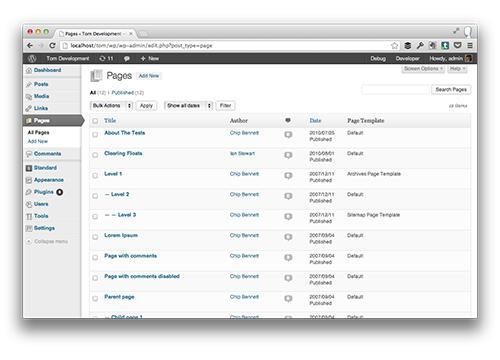Bookmark this page with the star icon
The width and height of the screenshot is (500, 360).
pos(394,45)
